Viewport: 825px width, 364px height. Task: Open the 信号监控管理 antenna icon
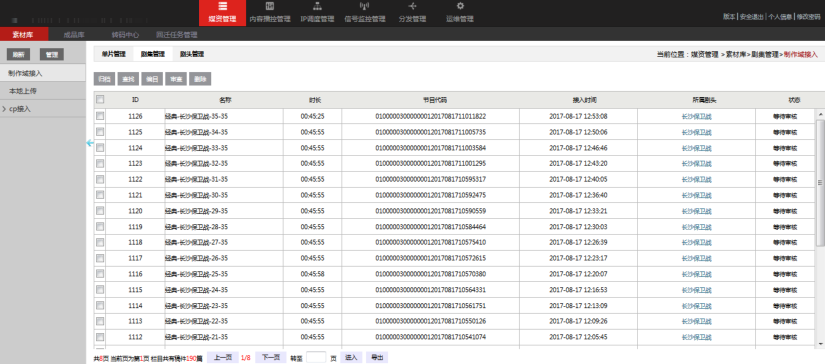click(x=364, y=6)
